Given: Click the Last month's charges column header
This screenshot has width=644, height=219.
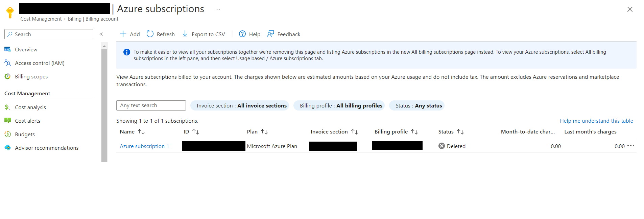Looking at the screenshot, I should pyautogui.click(x=590, y=132).
